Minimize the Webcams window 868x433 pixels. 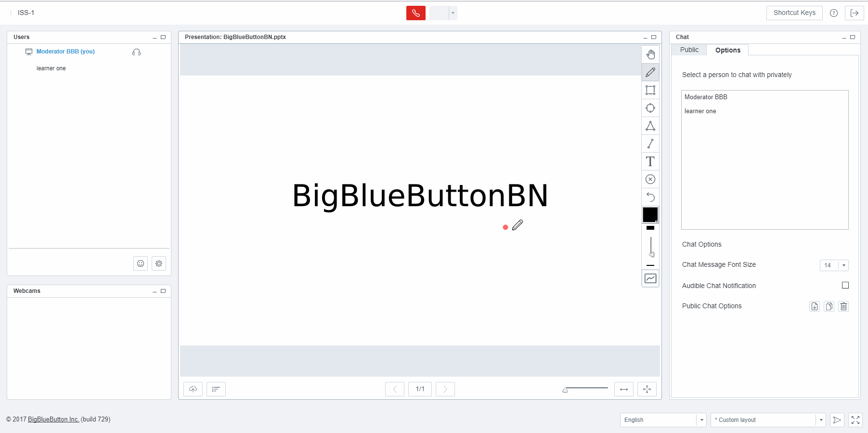[x=155, y=291]
